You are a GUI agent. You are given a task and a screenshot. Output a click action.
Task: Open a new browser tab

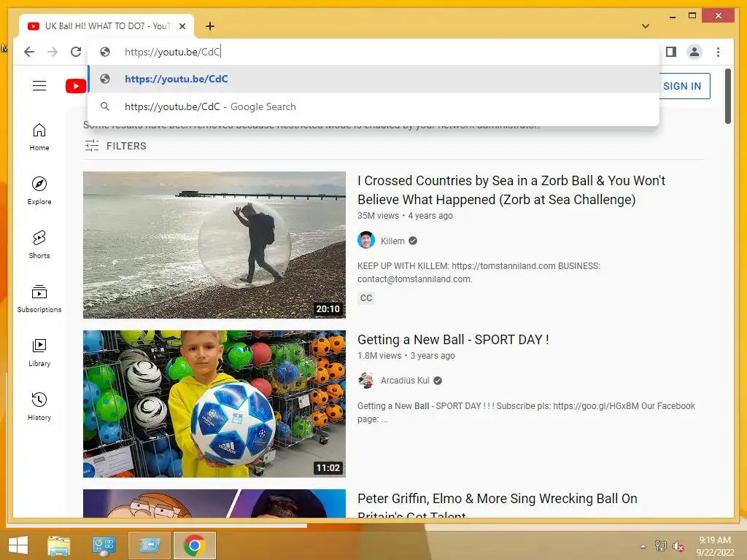[x=209, y=26]
